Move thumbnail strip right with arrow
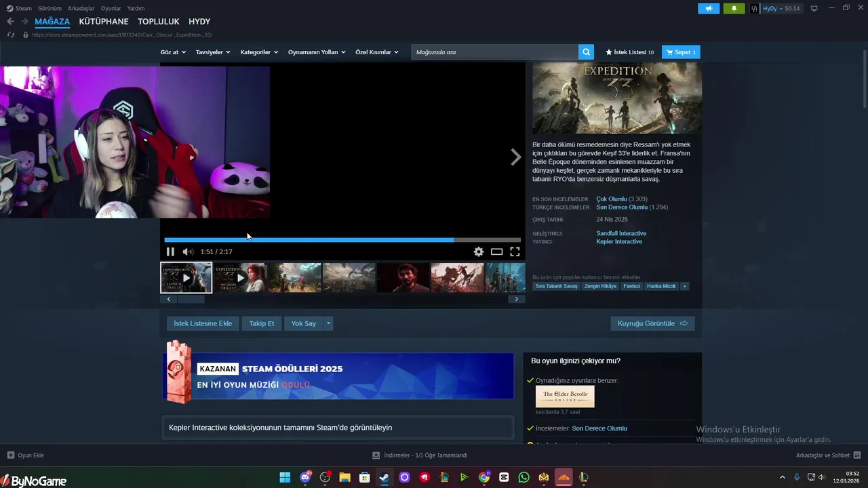The height and width of the screenshot is (488, 868). coord(516,299)
